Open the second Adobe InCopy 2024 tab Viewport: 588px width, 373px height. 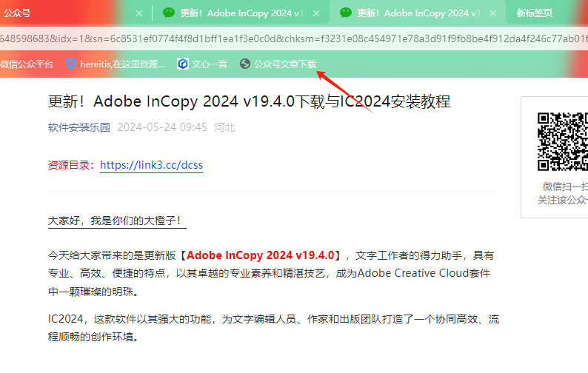click(241, 13)
